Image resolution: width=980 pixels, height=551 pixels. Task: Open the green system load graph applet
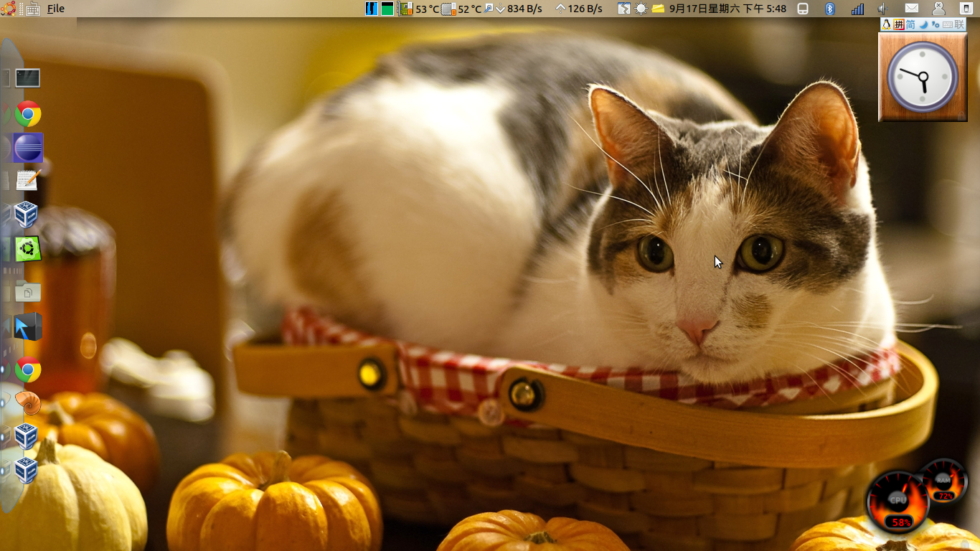tap(387, 9)
